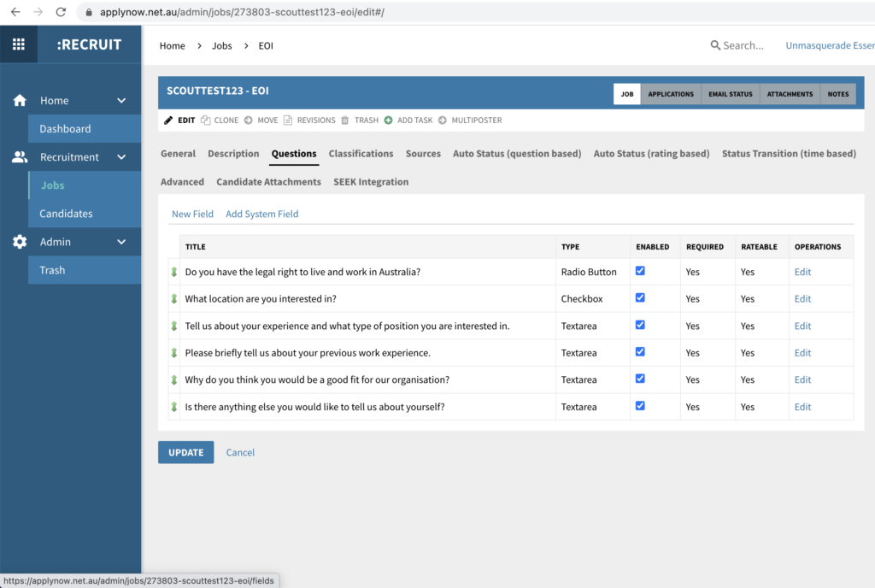Viewport: 875px width, 588px height.
Task: Toggle Enabled for anything else question
Action: [640, 406]
